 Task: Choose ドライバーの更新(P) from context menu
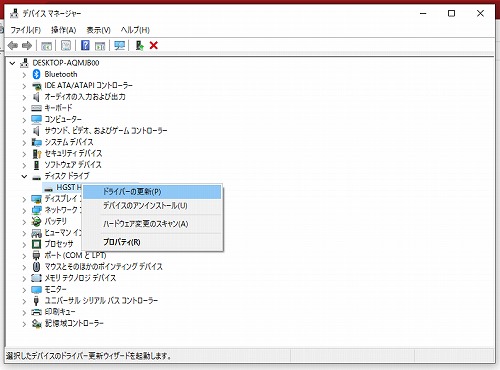click(152, 192)
